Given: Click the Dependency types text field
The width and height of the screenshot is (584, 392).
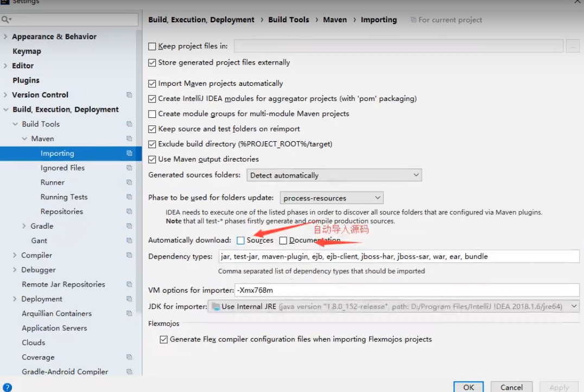Looking at the screenshot, I should 399,256.
